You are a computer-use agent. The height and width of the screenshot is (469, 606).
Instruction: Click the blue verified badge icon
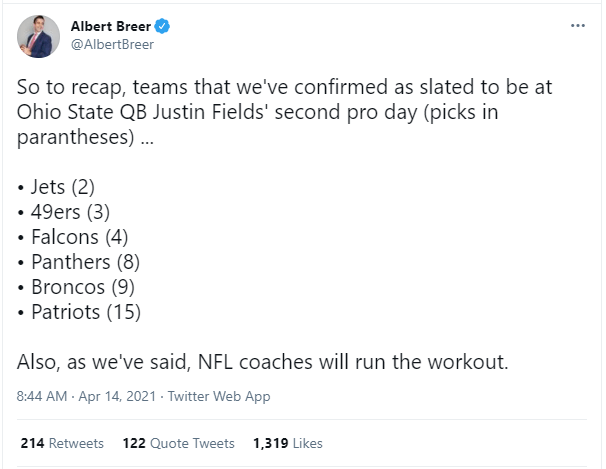click(x=160, y=25)
